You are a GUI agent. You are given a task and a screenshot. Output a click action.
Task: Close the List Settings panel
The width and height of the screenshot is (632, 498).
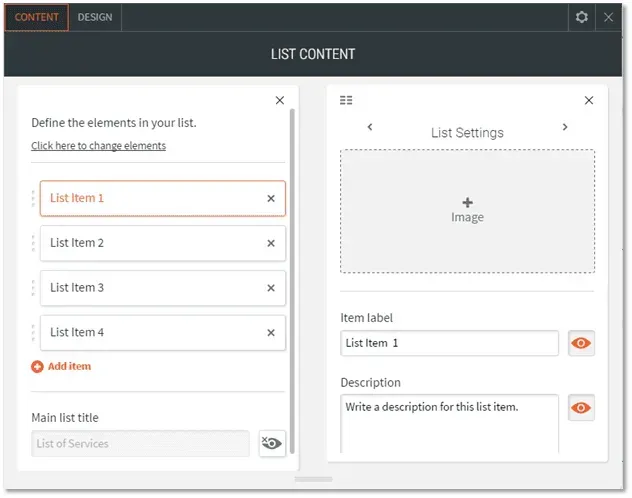point(588,100)
